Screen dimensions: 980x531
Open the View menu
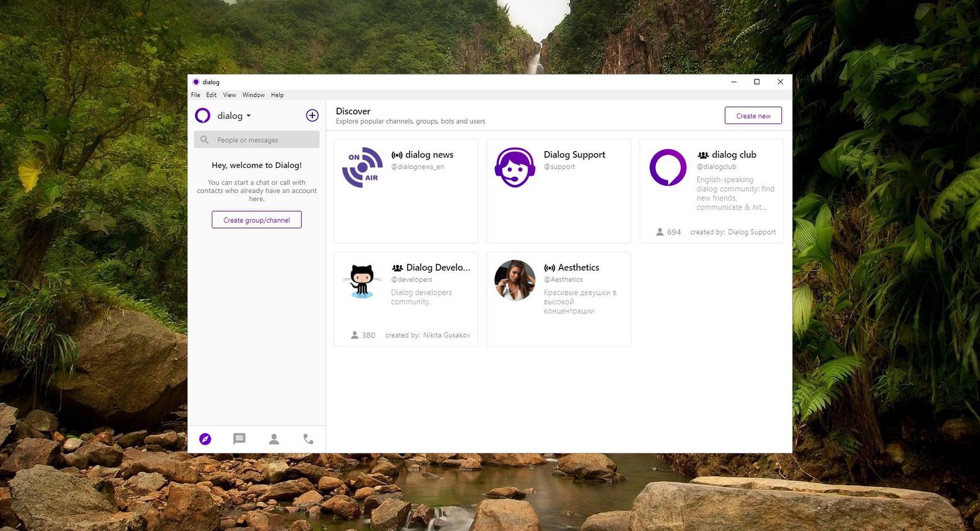coord(230,95)
